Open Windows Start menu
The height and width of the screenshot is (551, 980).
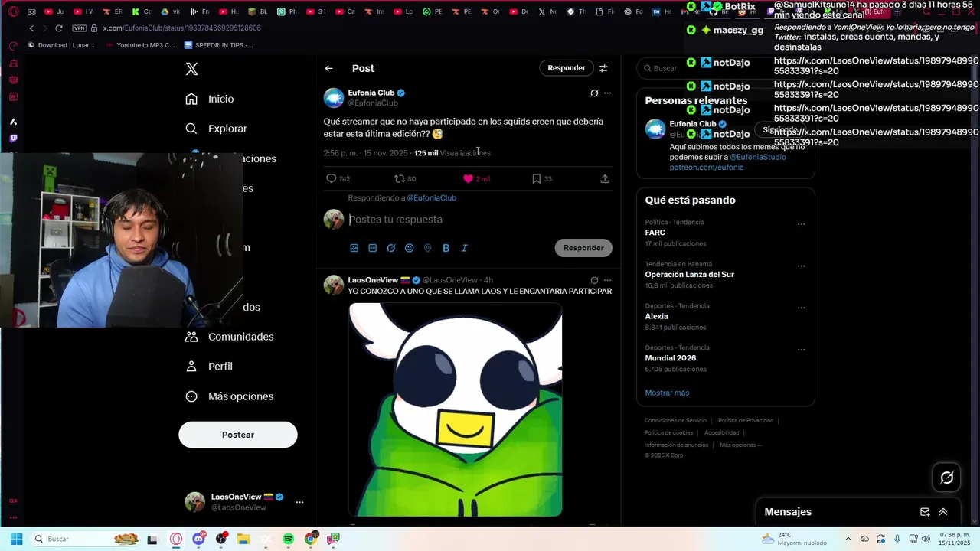(x=16, y=539)
